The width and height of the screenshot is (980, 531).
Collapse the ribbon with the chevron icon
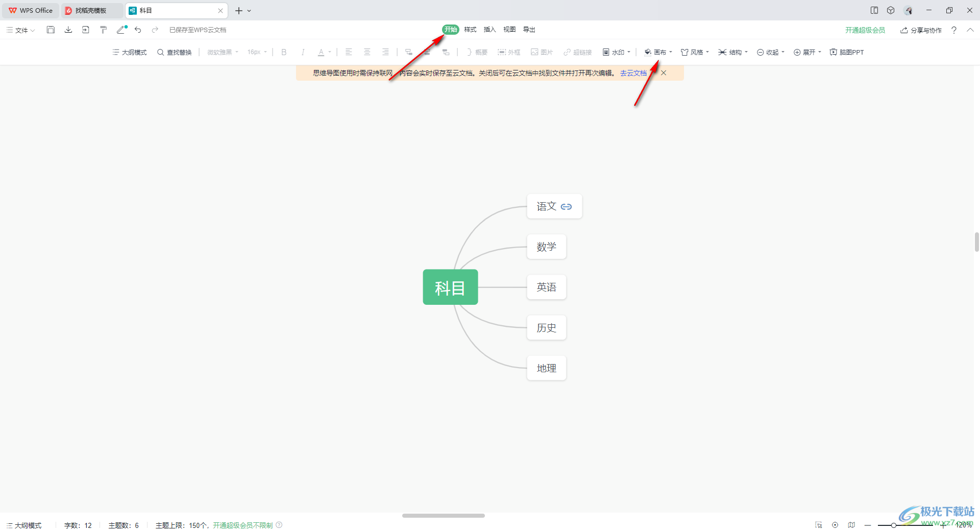pos(970,30)
